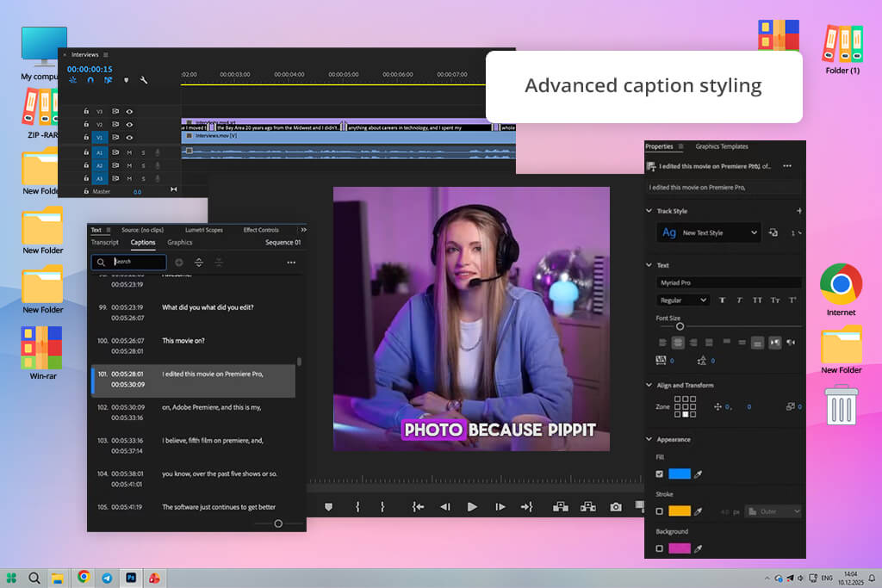Switch to the Transcript tab
The height and width of the screenshot is (588, 882).
click(104, 242)
